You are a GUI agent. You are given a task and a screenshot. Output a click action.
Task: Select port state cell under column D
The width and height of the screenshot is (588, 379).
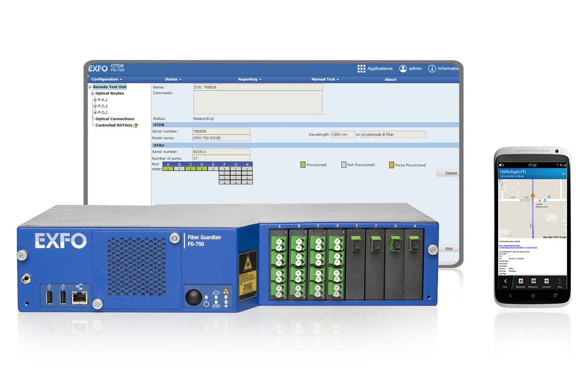pyautogui.click(x=202, y=169)
